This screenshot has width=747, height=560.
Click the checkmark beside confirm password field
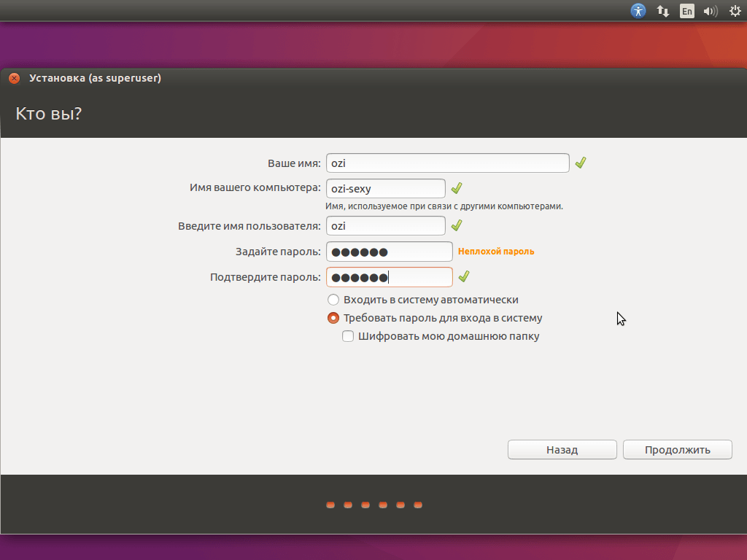click(463, 277)
